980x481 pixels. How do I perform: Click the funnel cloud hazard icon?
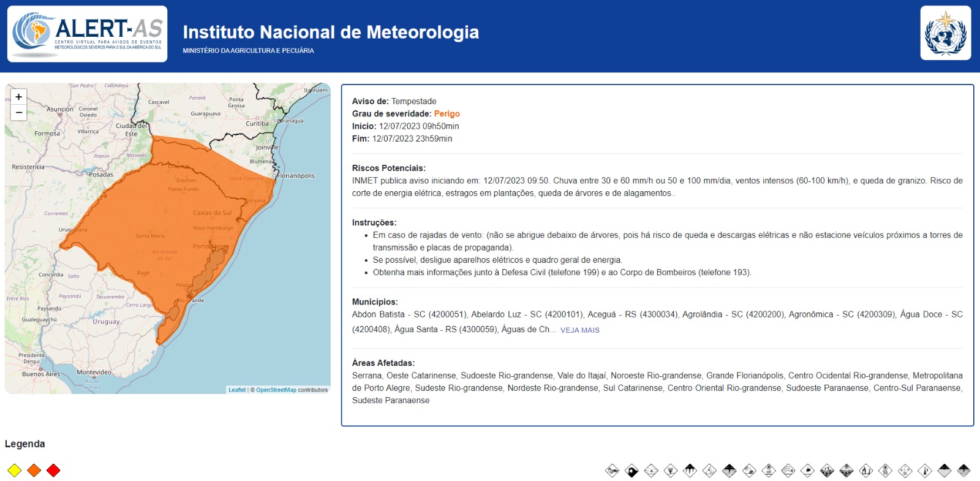pos(671,471)
